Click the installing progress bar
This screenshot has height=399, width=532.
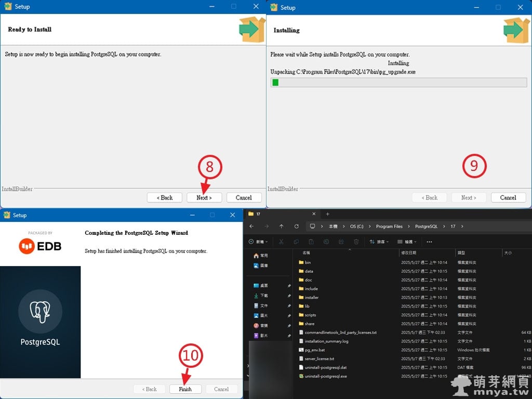[398, 83]
